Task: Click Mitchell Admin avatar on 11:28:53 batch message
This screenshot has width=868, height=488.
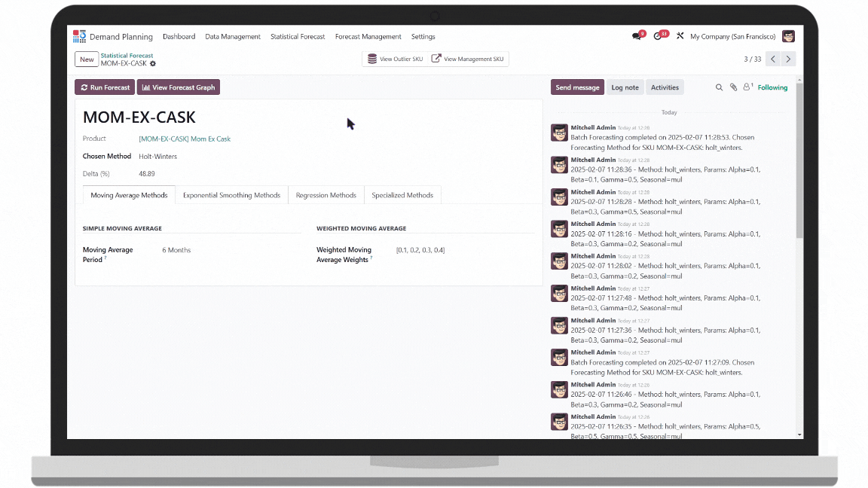Action: click(559, 133)
